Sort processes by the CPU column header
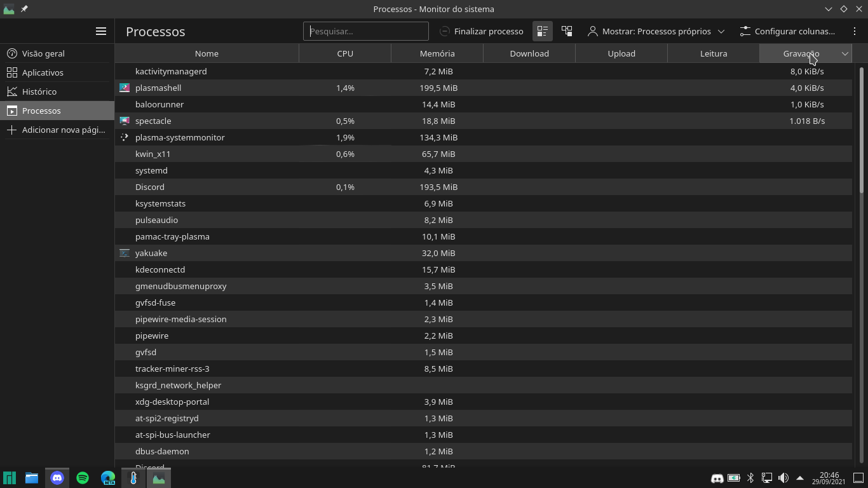 [x=345, y=54]
